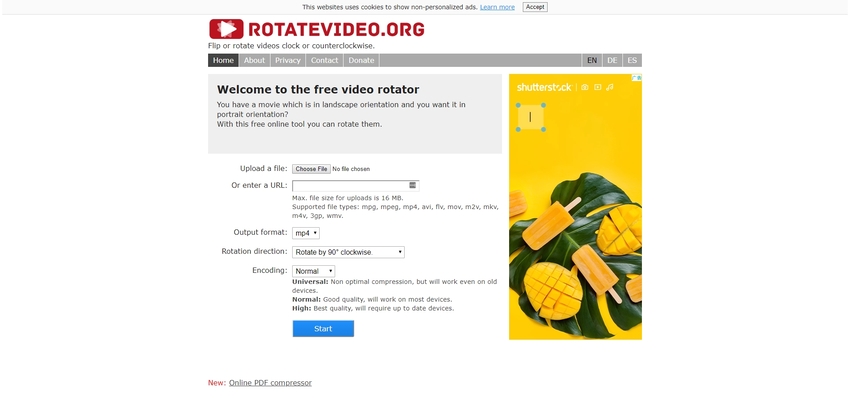This screenshot has width=850, height=415.
Task: Click the Shutterstock mango ad image
Action: [x=575, y=207]
